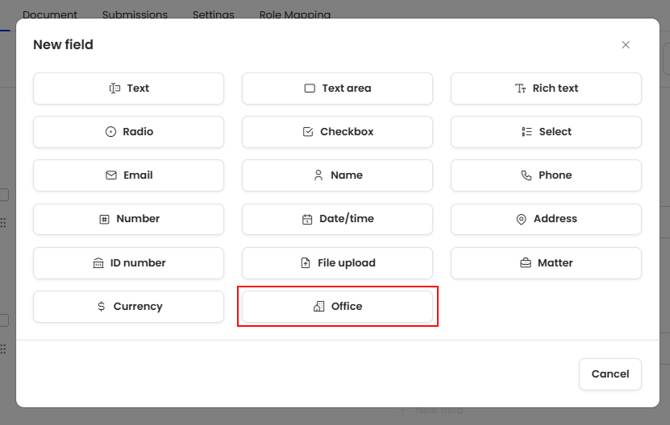
Task: Select the Currency field option
Action: point(128,307)
